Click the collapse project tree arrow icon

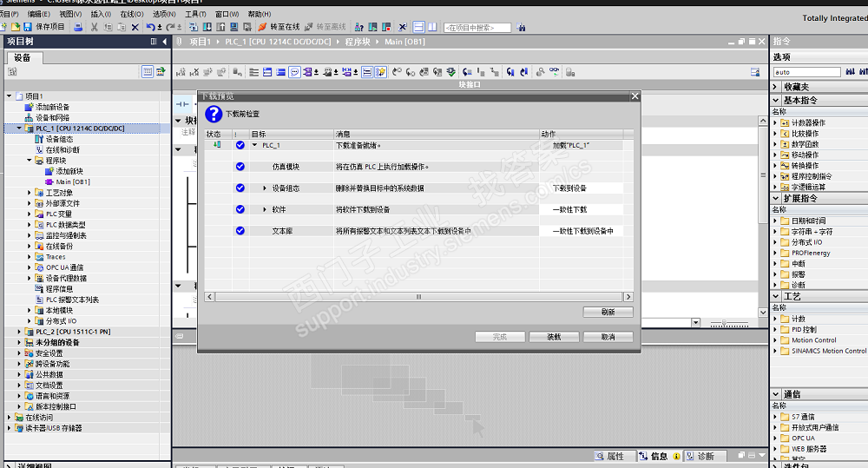coord(164,42)
